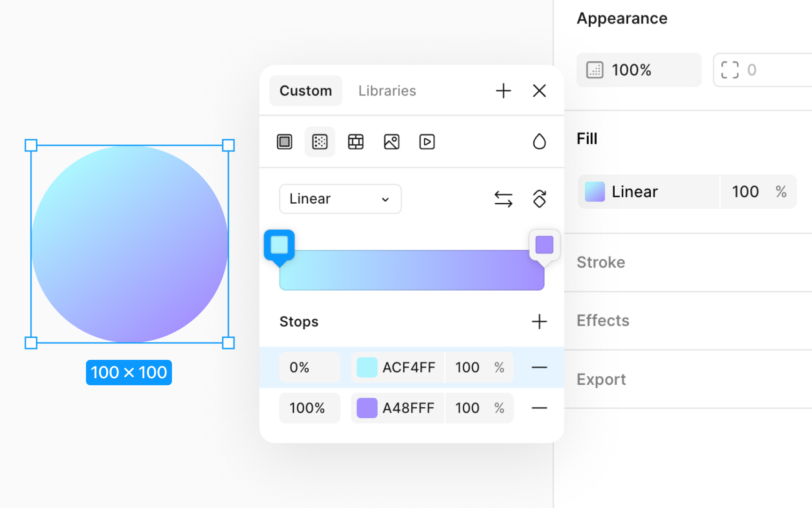This screenshot has height=508, width=812.
Task: Open the Linear gradient type dropdown
Action: pos(340,198)
